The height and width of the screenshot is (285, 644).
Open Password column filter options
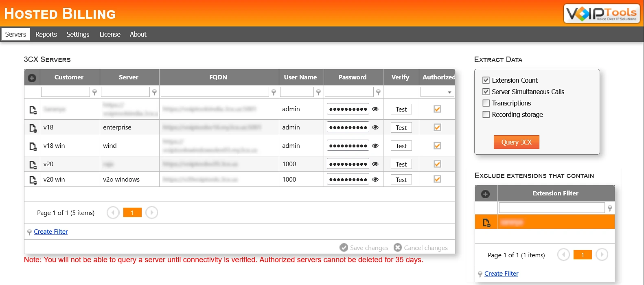(x=378, y=92)
